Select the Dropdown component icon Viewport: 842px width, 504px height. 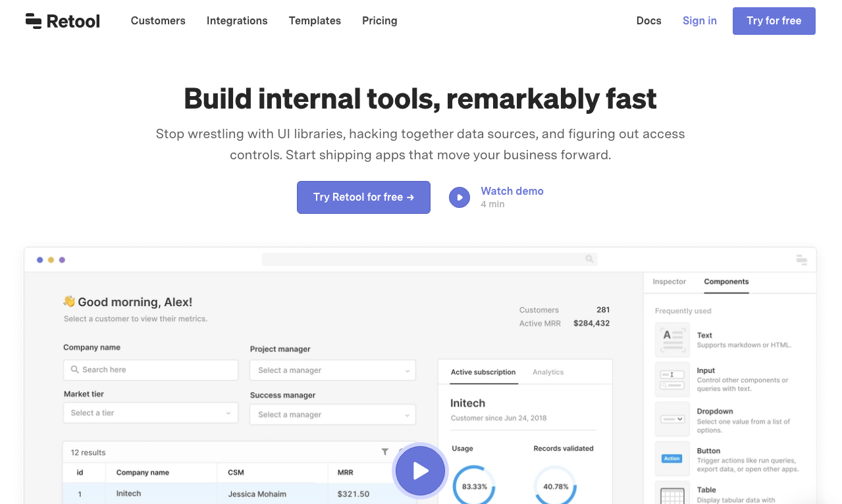pos(672,418)
